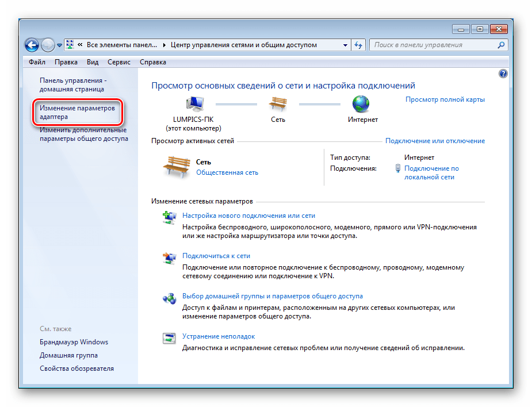
Task: Open 'Изменение параметров адаптера' link
Action: [x=77, y=112]
